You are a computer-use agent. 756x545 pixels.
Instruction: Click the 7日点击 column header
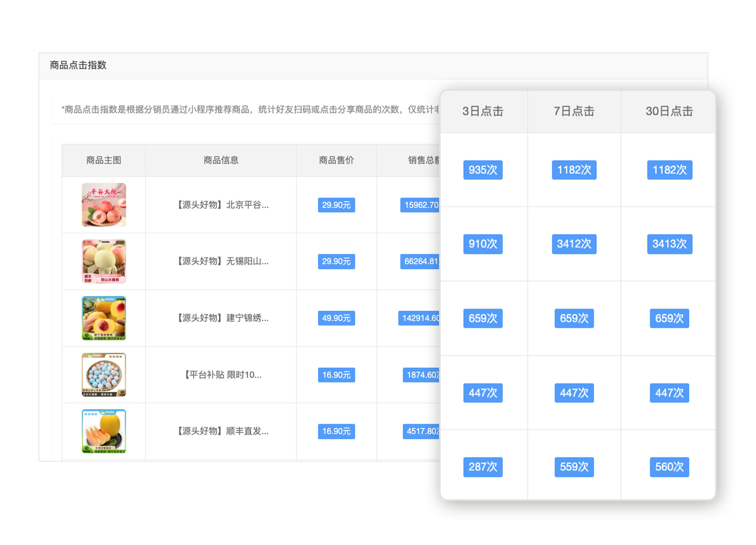pyautogui.click(x=574, y=111)
